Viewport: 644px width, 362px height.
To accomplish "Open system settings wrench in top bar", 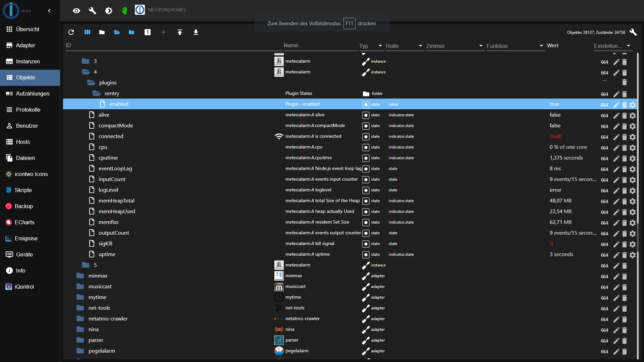I will (93, 11).
